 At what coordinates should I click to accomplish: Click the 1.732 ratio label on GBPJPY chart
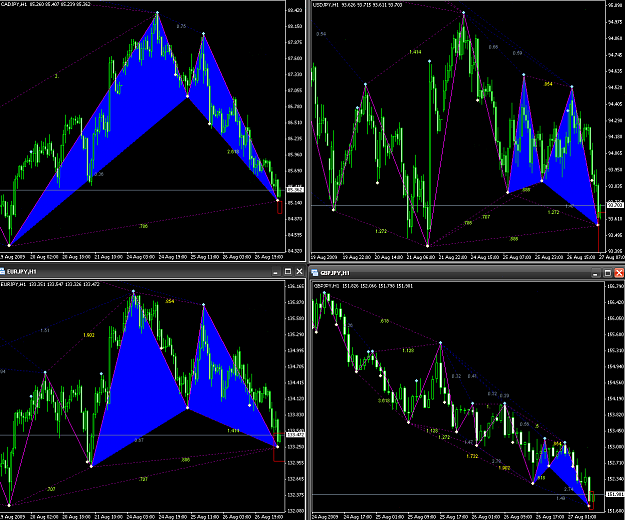pos(472,456)
